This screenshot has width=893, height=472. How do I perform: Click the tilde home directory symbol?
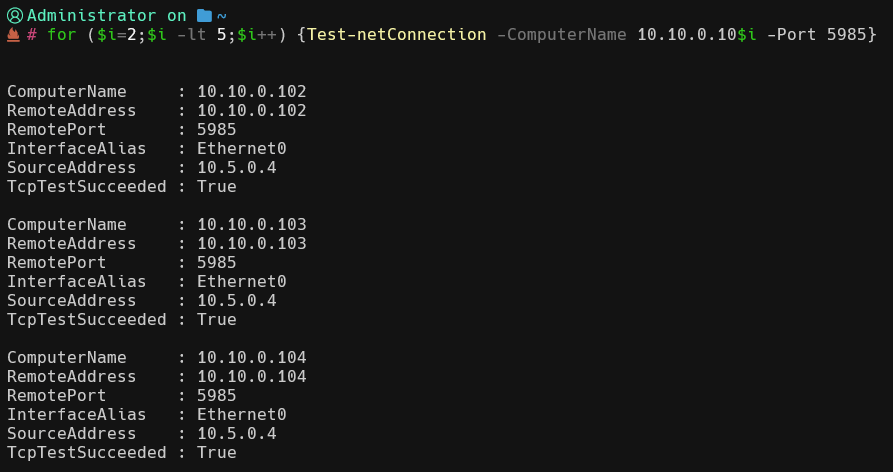point(222,15)
